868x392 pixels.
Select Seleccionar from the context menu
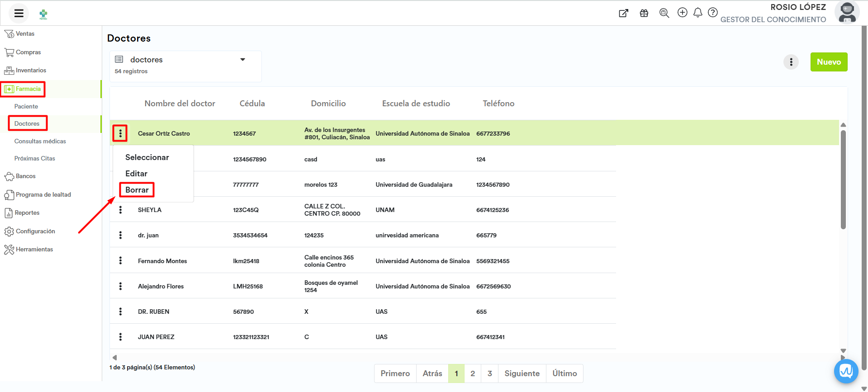tap(147, 157)
